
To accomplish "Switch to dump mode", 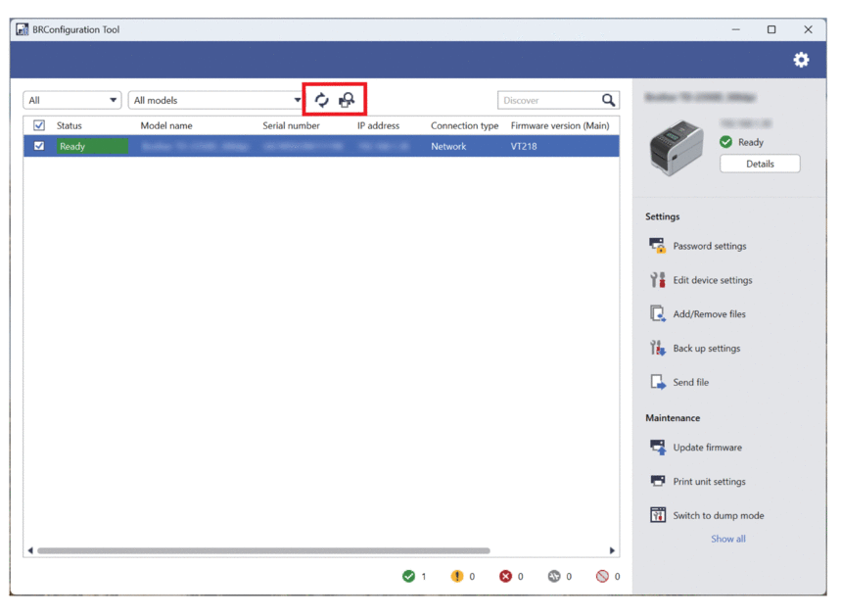I will 718,516.
